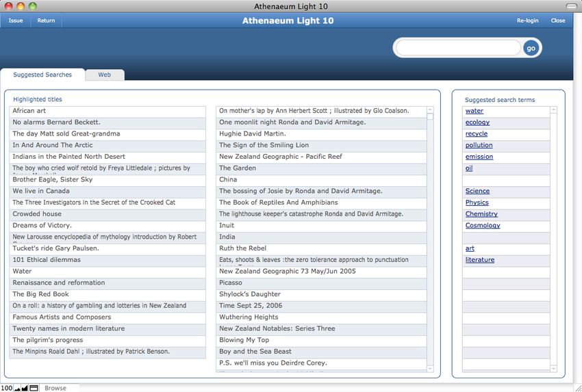The width and height of the screenshot is (582, 392).
Task: Select Brother Eagle, Sister Sky
Action: pos(107,180)
